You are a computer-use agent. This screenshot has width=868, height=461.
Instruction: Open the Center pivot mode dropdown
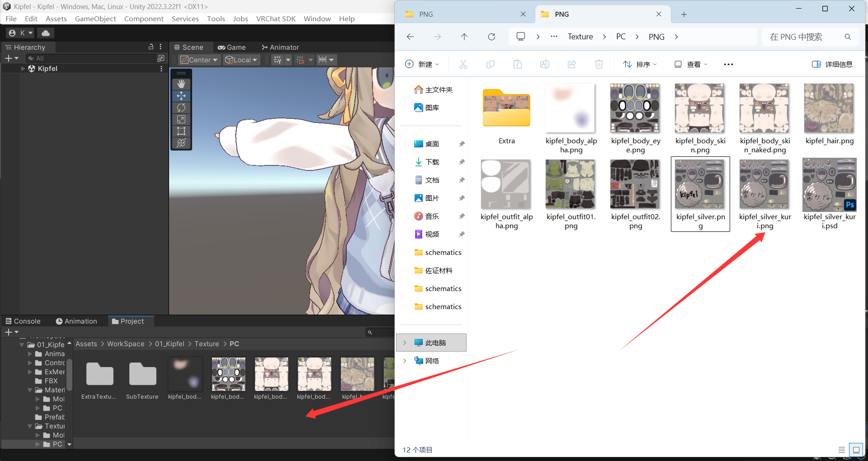click(199, 60)
